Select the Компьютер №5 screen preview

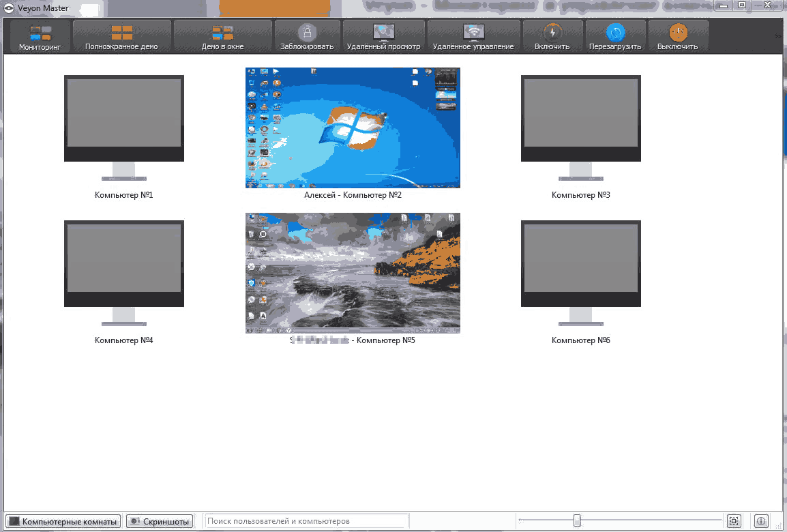click(x=353, y=273)
